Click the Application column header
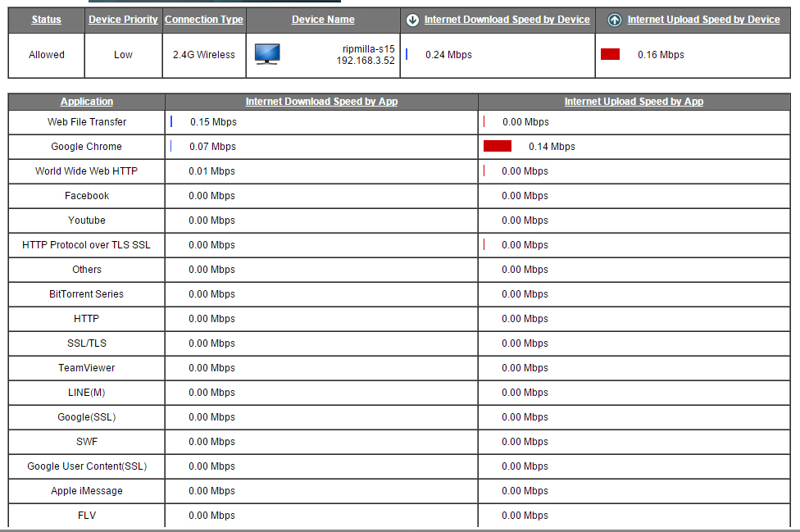The height and width of the screenshot is (532, 800). tap(87, 102)
